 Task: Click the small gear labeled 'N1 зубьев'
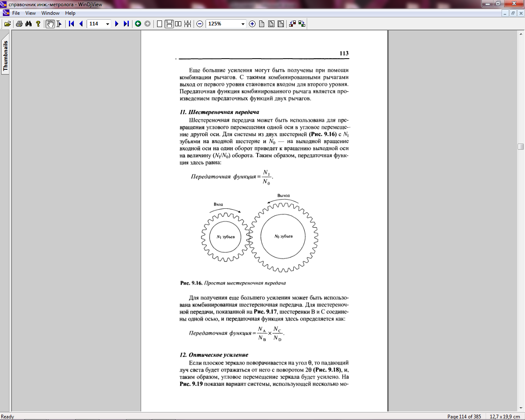(225, 237)
